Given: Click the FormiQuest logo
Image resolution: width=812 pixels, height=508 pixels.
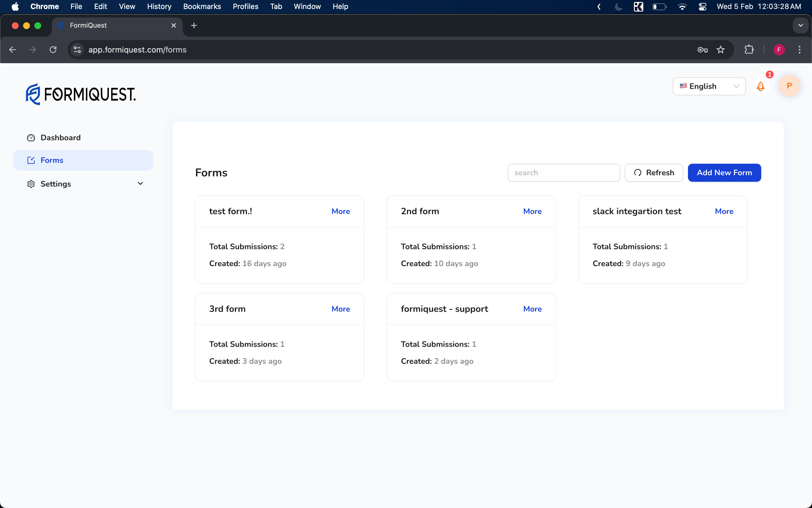Looking at the screenshot, I should (x=81, y=95).
